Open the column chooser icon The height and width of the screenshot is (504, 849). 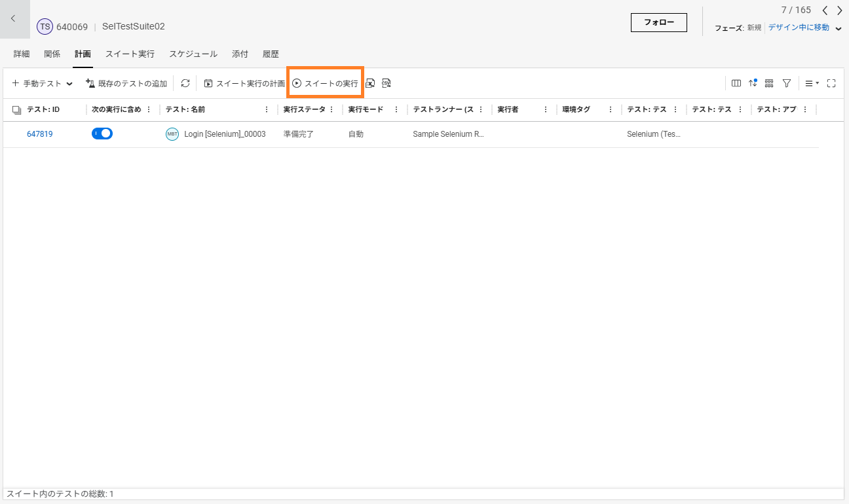[x=736, y=83]
